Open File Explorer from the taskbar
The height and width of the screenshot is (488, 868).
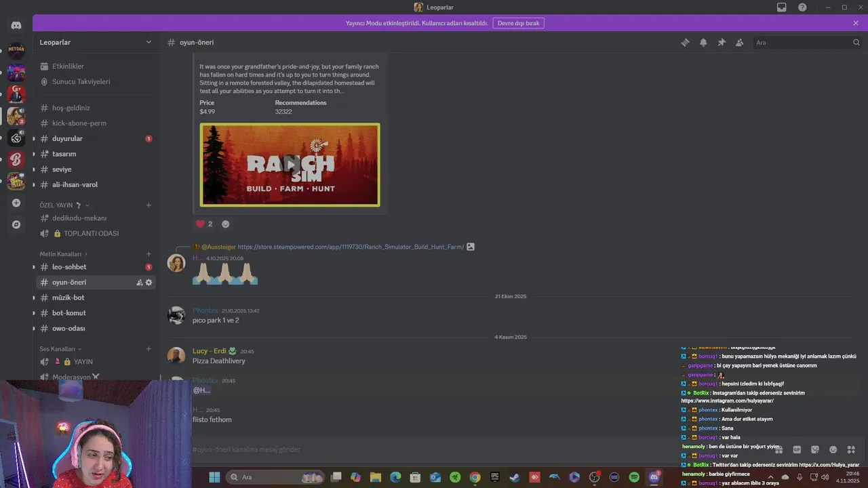point(376,477)
